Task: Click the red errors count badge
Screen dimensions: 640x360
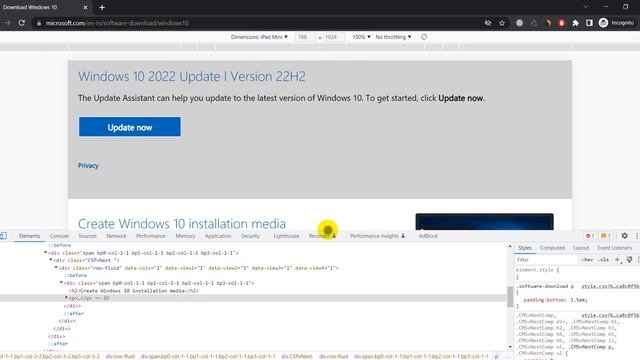Action: pyautogui.click(x=590, y=236)
